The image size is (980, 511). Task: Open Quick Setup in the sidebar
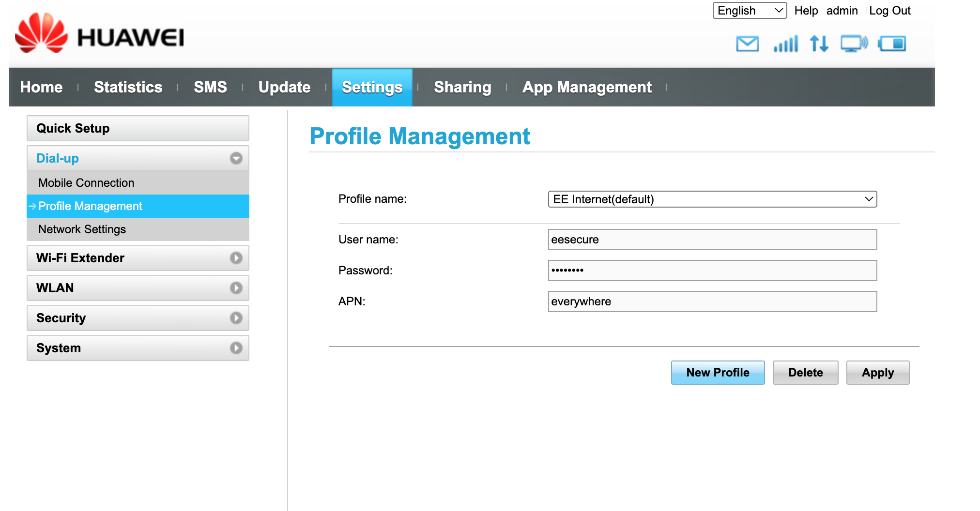[138, 128]
